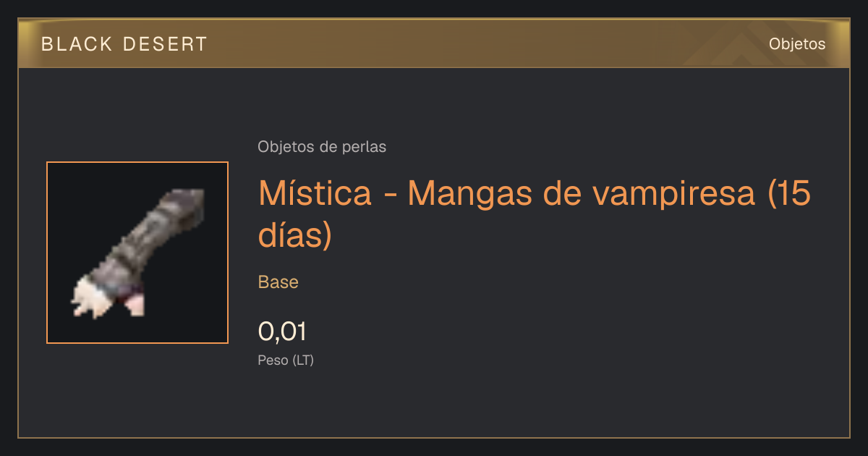The image size is (868, 456).
Task: Click the 0,01 weight value
Action: [282, 332]
